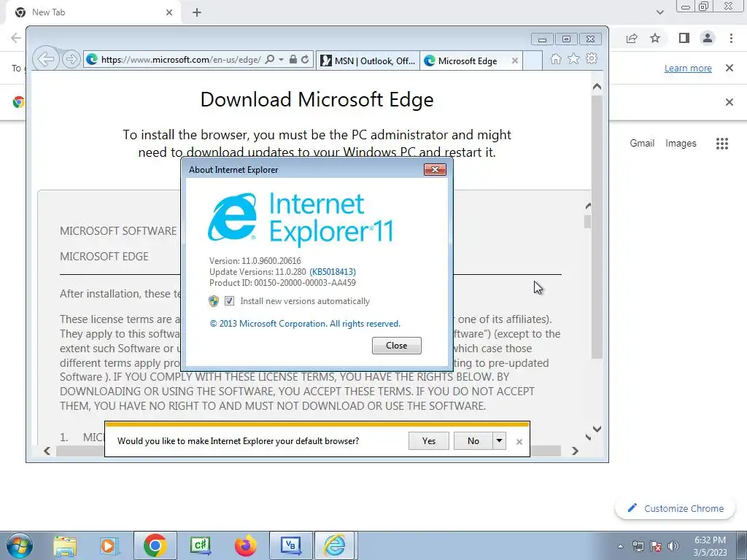Open a new tab in Chrome
This screenshot has height=560, width=747.
[x=197, y=12]
